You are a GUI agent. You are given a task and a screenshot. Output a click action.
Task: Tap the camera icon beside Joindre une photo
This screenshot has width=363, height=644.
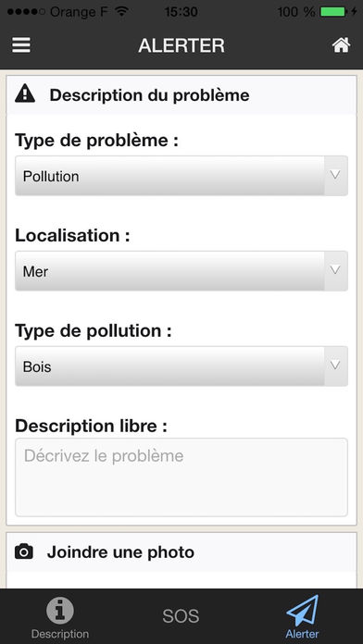point(24,551)
